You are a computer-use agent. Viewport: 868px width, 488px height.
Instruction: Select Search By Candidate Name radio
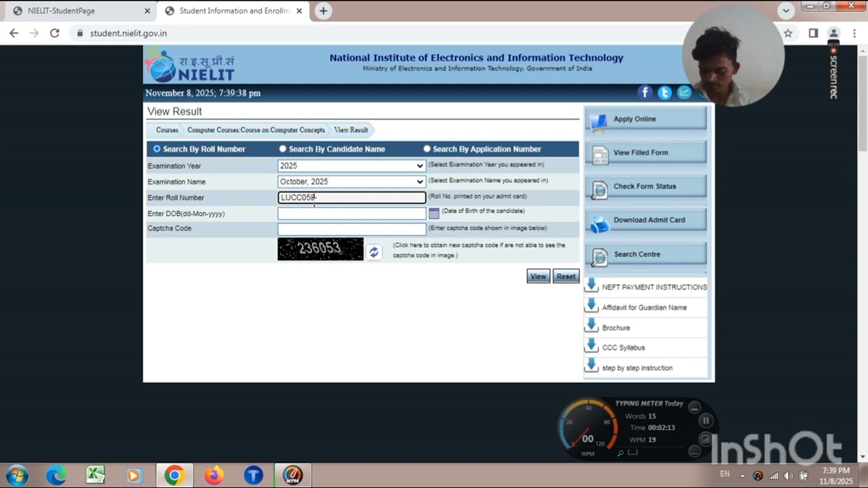tap(283, 148)
